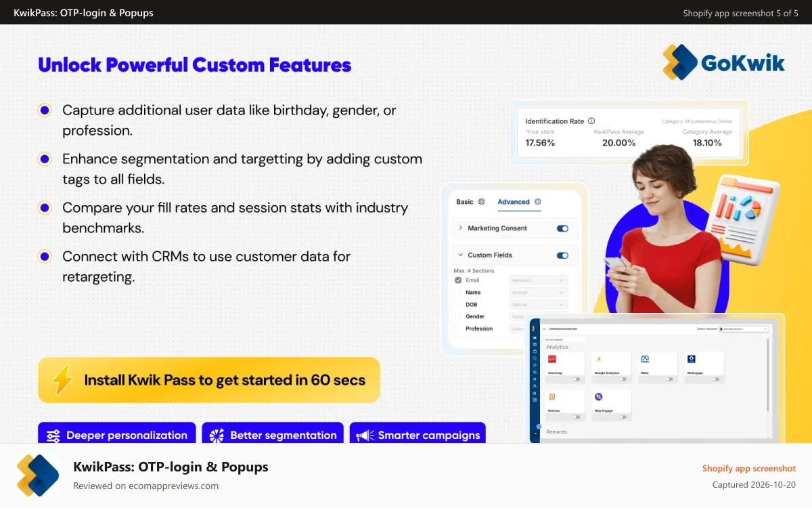Click the Moengage logo card icon

(x=692, y=359)
